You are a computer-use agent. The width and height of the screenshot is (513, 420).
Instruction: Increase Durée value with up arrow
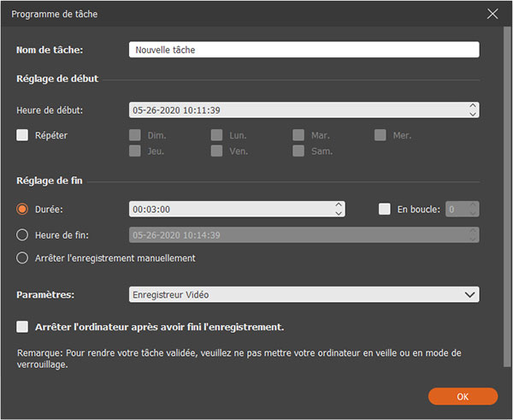click(339, 205)
